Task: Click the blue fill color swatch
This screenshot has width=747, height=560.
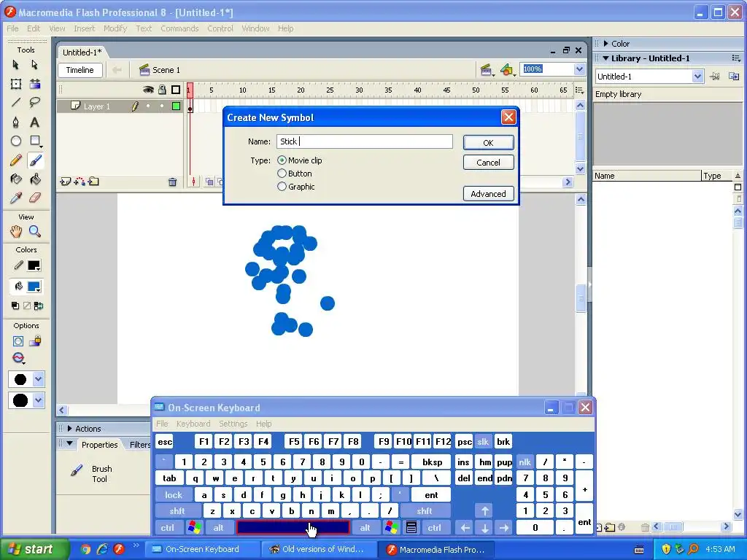Action: click(x=34, y=286)
